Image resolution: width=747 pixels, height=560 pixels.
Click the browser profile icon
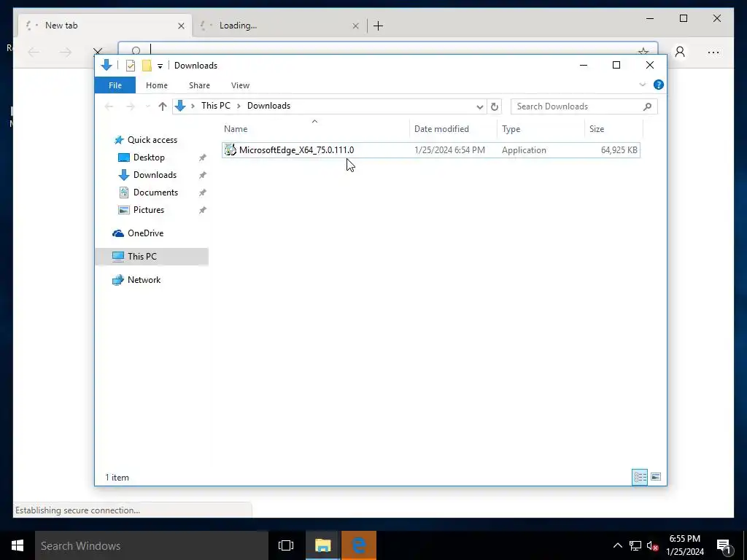(x=680, y=52)
